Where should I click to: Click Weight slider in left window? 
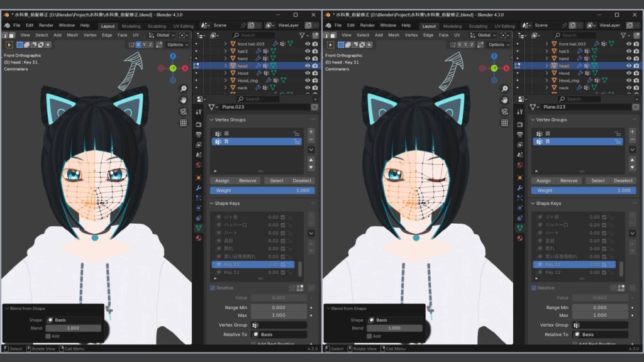[x=262, y=190]
